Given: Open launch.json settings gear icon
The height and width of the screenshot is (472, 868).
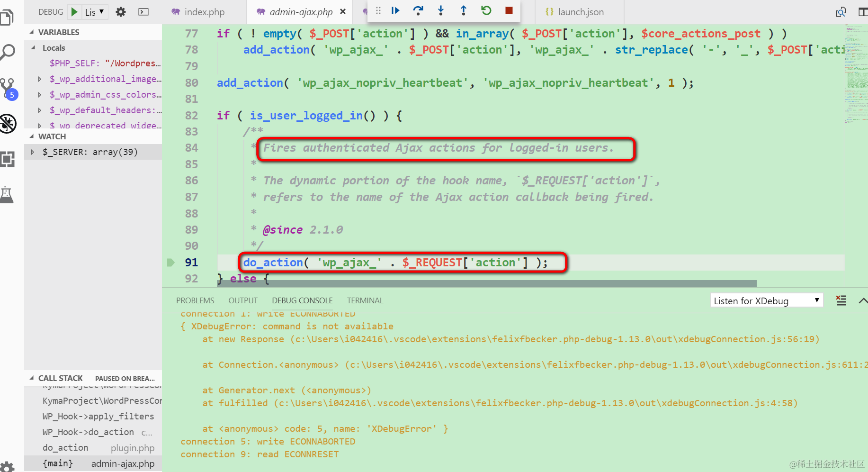Looking at the screenshot, I should coord(121,12).
